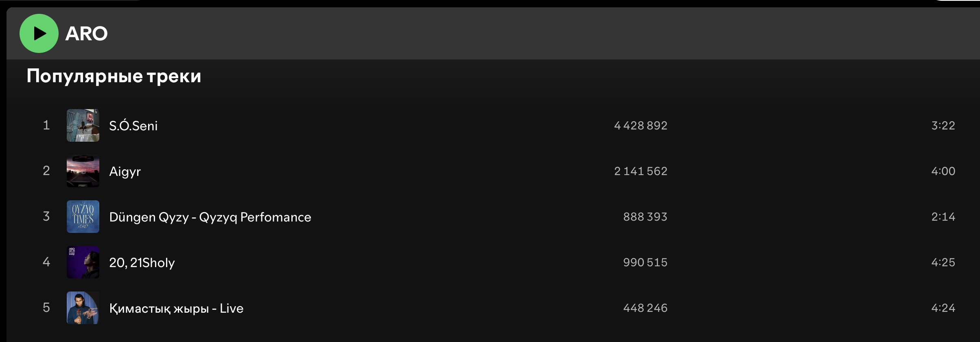Click the 20, 21Sholy cover image
The image size is (980, 342).
(83, 262)
